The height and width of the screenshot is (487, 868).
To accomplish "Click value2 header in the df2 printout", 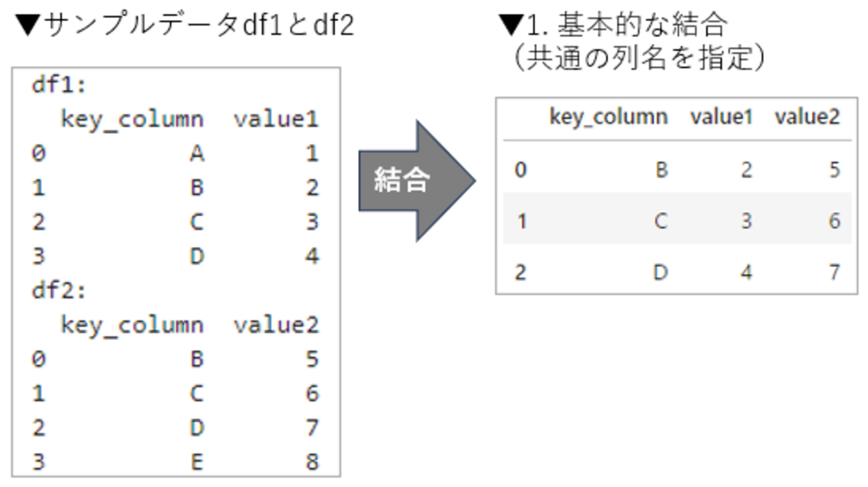I will point(276,325).
